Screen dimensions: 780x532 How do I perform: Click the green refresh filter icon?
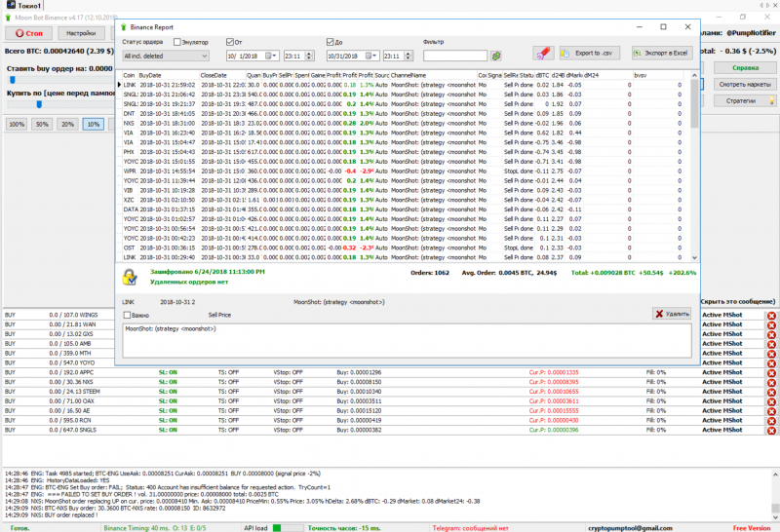click(x=496, y=56)
